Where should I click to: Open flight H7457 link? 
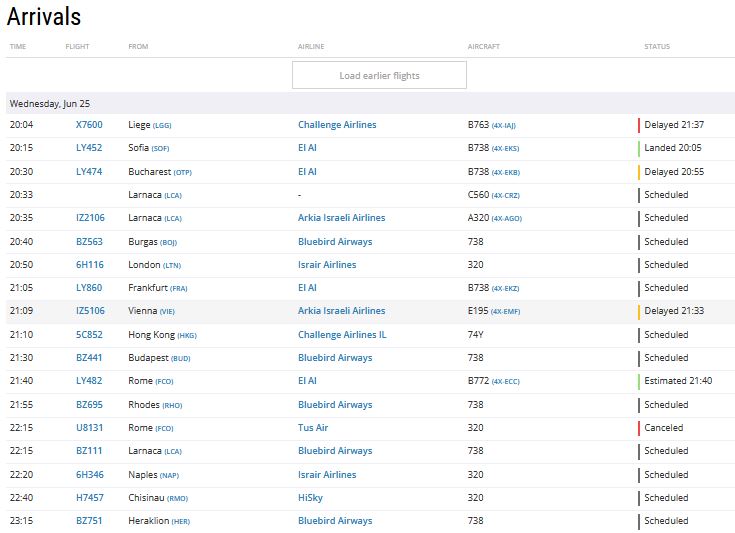(x=90, y=497)
